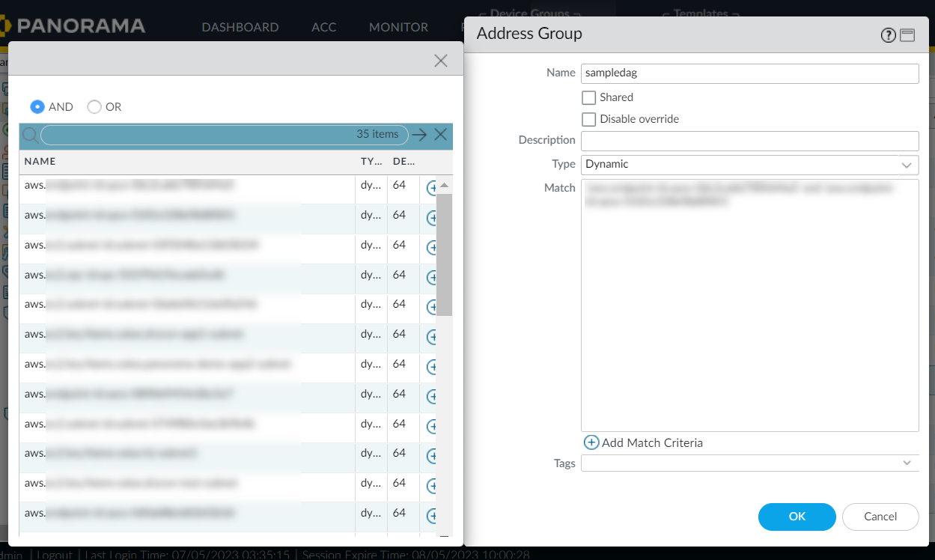Screen dimensions: 935x560
Task: Click the Logout link in the footer
Action: [54, 555]
